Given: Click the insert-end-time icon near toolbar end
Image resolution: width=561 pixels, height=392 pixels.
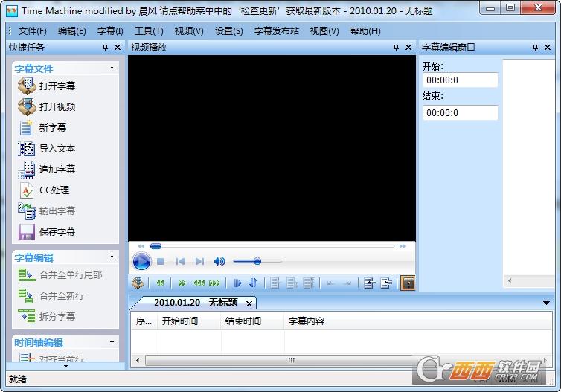Looking at the screenshot, I should click(x=386, y=283).
